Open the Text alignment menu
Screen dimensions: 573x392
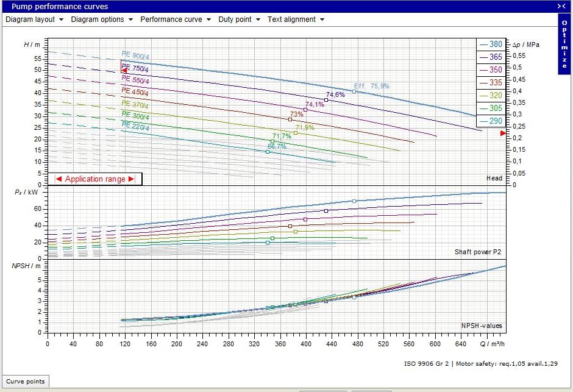point(296,20)
